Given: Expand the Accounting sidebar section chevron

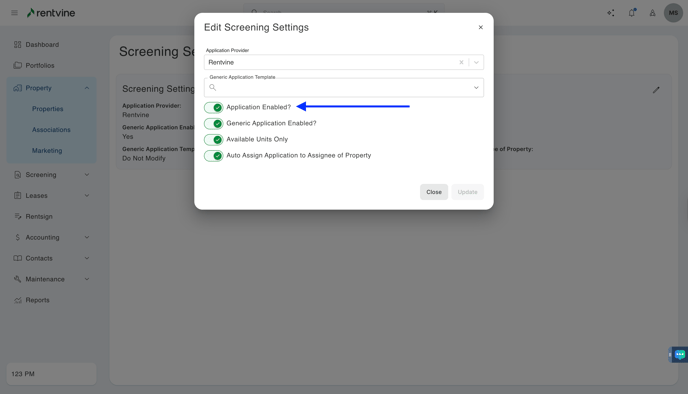Looking at the screenshot, I should (x=87, y=237).
